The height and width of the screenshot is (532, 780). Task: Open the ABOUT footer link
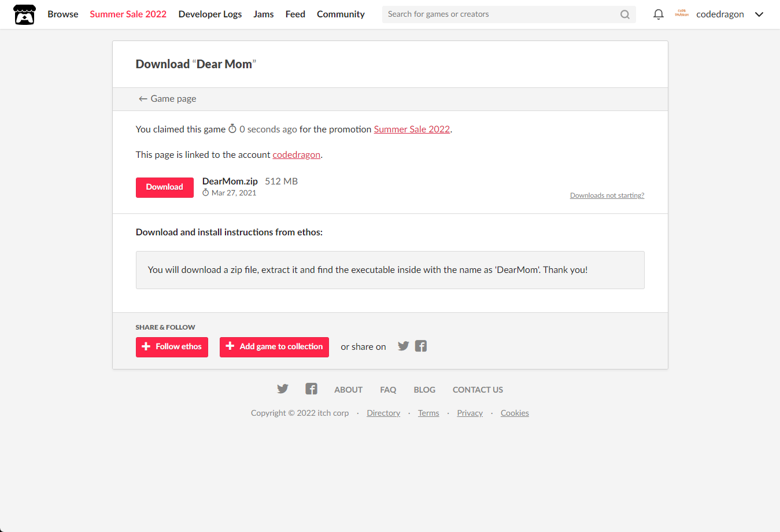(x=349, y=390)
